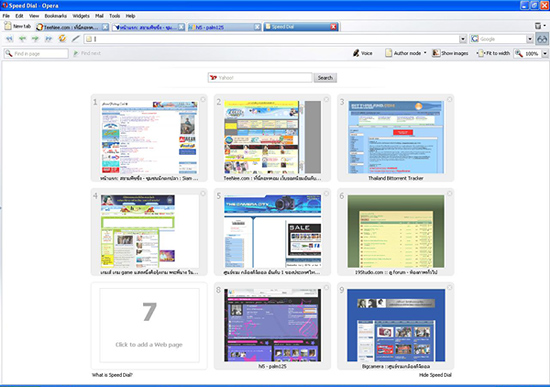Expand the 100% zoom dropdown
Image resolution: width=550 pixels, height=387 pixels.
click(545, 53)
